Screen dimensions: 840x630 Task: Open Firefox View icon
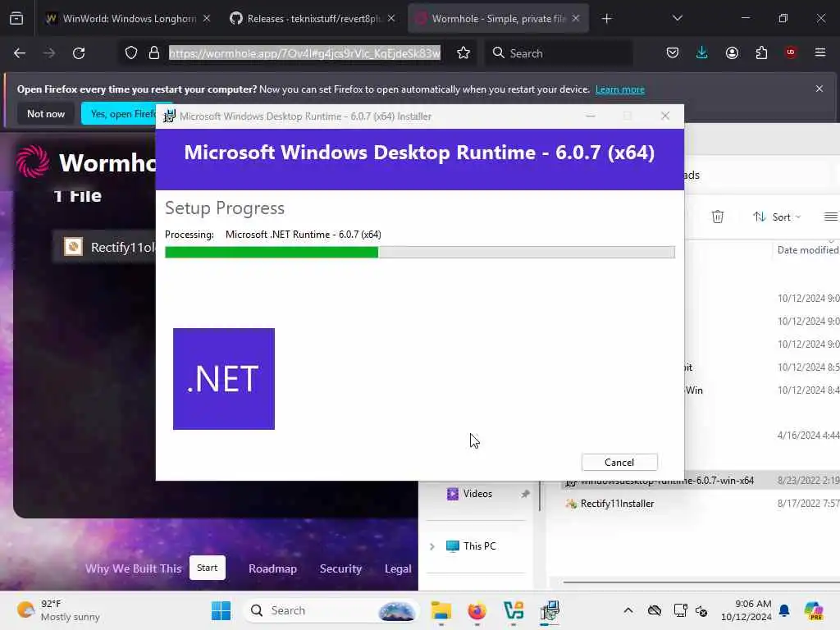pyautogui.click(x=16, y=19)
